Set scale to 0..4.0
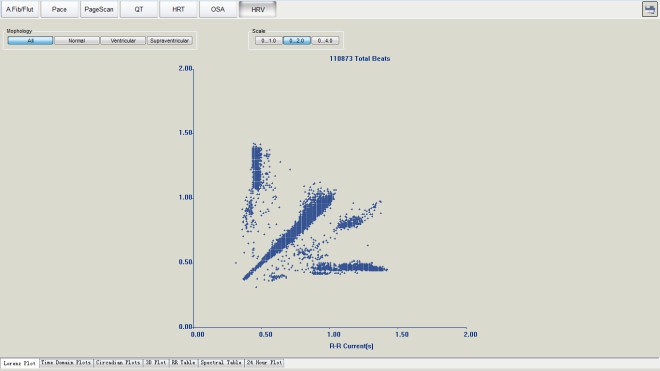The image size is (660, 371). tap(325, 40)
